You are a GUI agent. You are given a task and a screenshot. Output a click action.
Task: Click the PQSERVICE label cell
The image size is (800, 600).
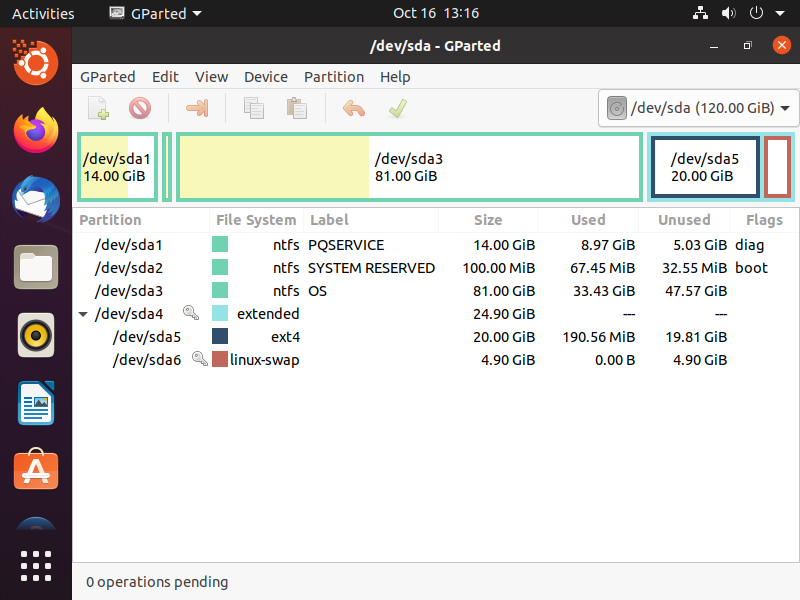coord(346,245)
